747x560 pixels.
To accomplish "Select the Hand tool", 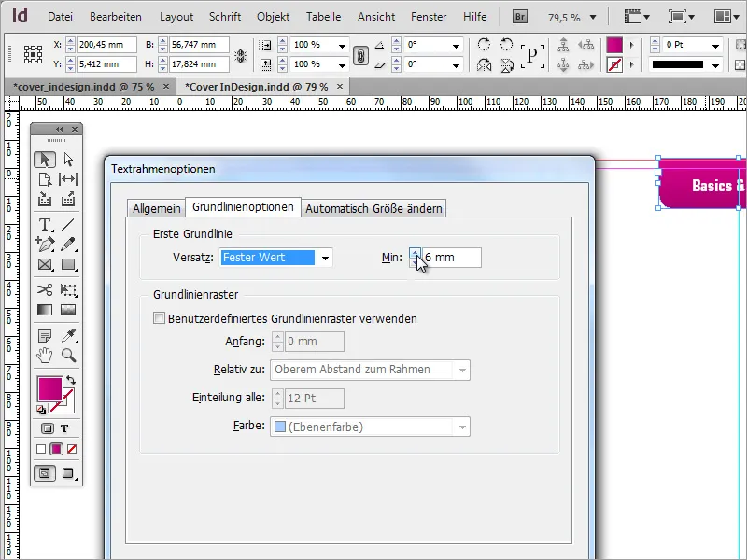I will click(45, 356).
